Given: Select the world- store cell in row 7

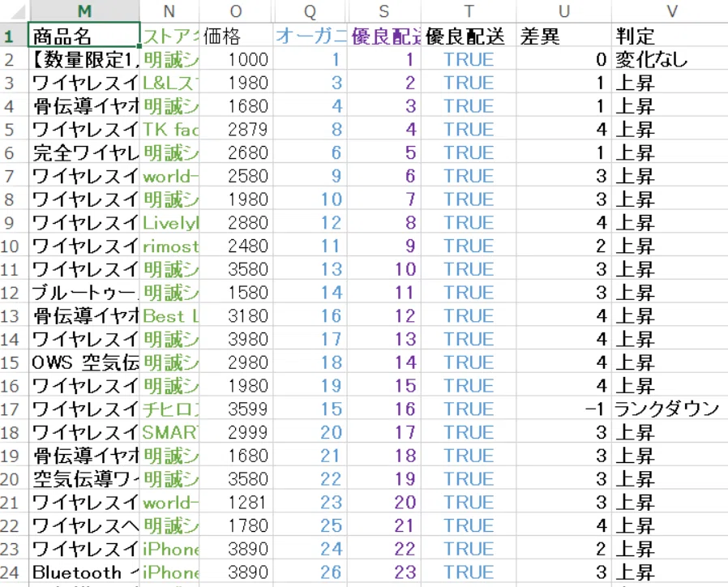Looking at the screenshot, I should point(169,176).
